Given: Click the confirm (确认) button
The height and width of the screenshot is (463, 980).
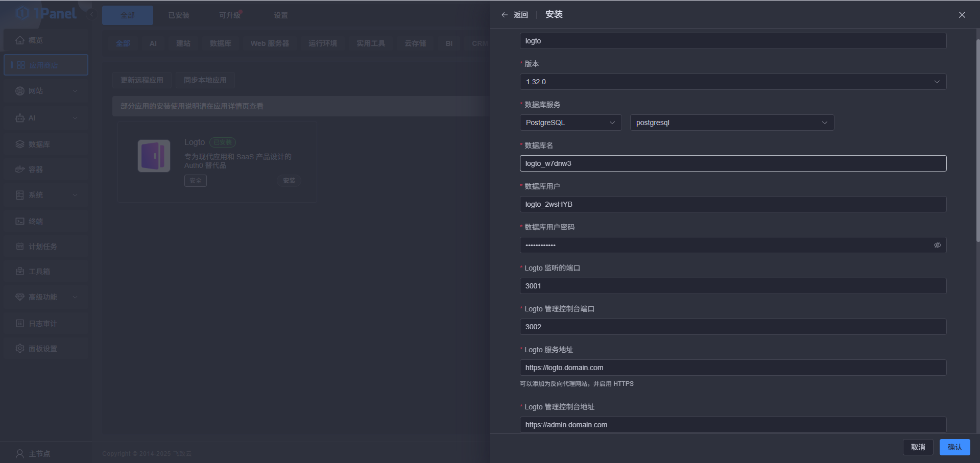Looking at the screenshot, I should pos(954,447).
